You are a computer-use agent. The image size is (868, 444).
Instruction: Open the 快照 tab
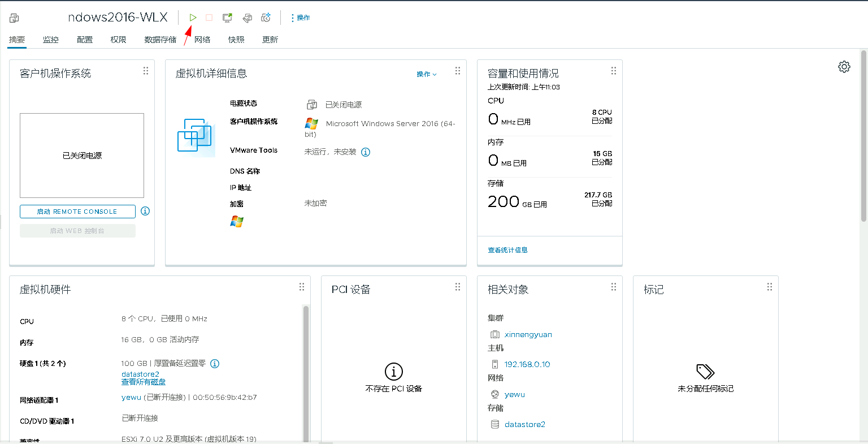pyautogui.click(x=236, y=40)
